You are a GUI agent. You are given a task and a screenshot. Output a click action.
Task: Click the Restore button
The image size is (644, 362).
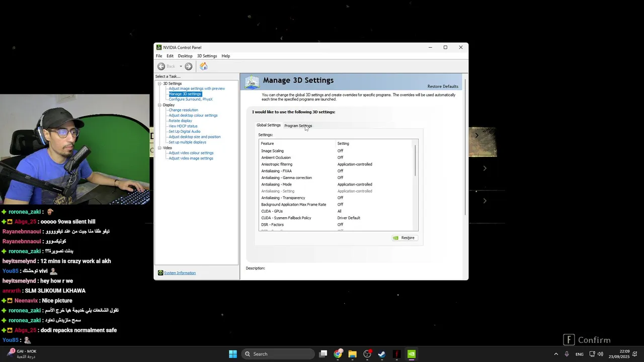(x=405, y=238)
